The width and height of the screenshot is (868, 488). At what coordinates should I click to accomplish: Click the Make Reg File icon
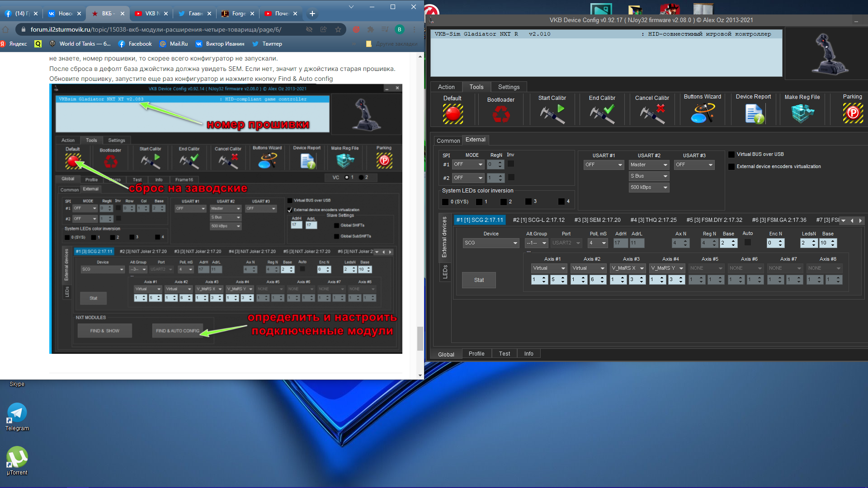(x=802, y=114)
